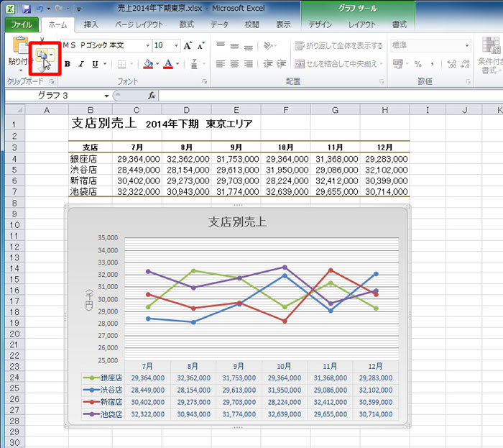The height and width of the screenshot is (448, 503).
Task: Click the Copy icon in the clipboard group
Action: click(x=42, y=54)
